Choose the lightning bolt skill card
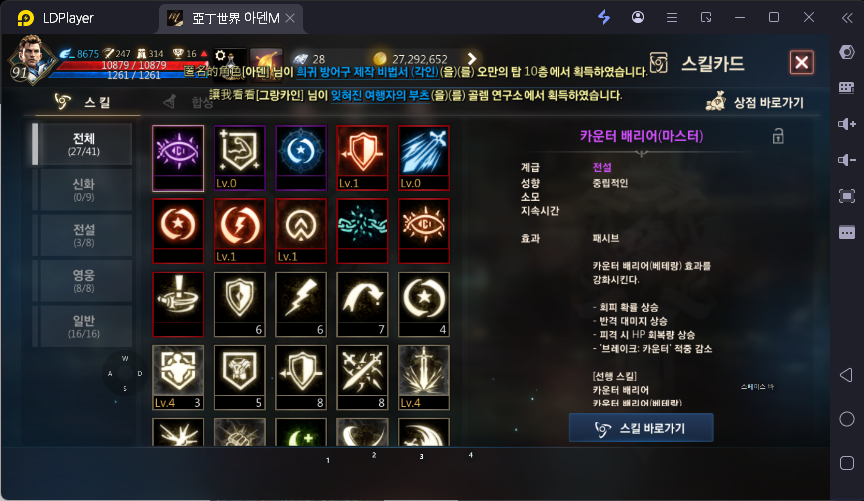The height and width of the screenshot is (501, 864). [x=301, y=304]
